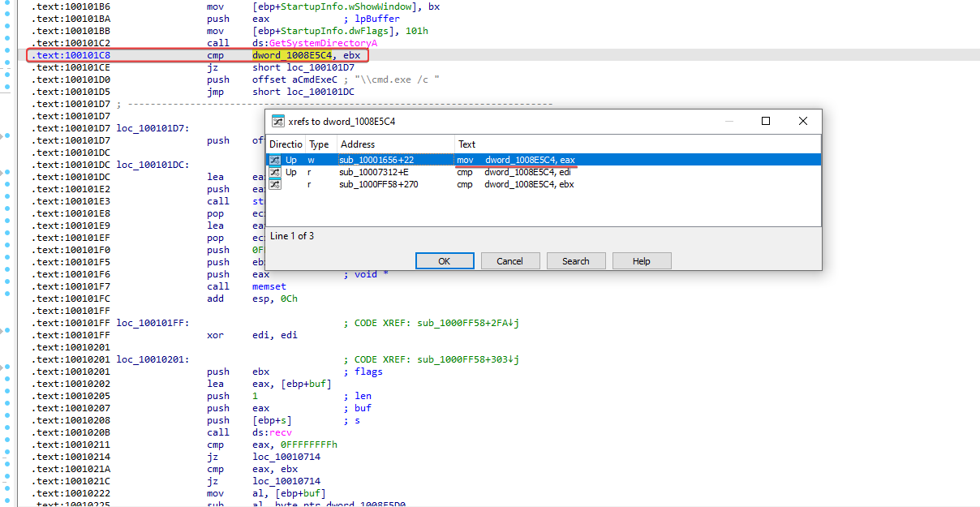Sort xrefs by the Text column header
The image size is (980, 507).
[638, 144]
